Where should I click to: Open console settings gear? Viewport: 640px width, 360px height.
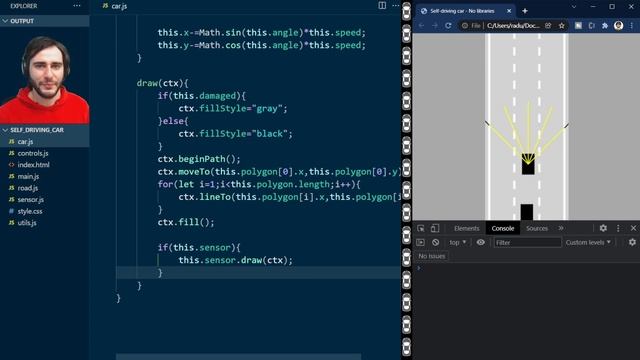632,242
